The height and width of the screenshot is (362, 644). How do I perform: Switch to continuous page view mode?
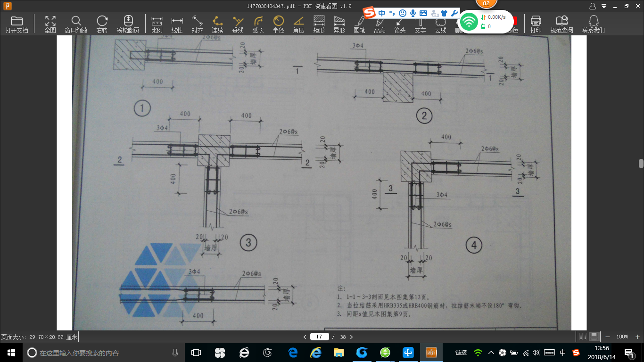(x=594, y=337)
